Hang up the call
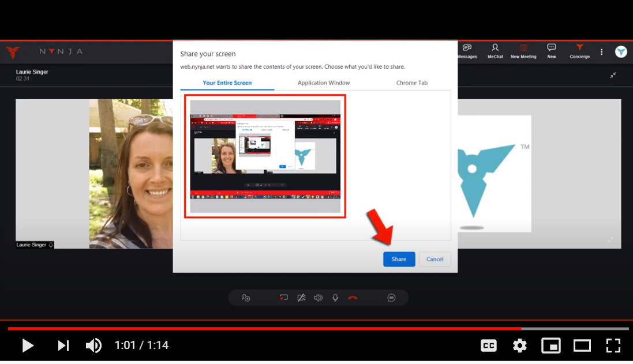This screenshot has height=364, width=633. point(352,298)
